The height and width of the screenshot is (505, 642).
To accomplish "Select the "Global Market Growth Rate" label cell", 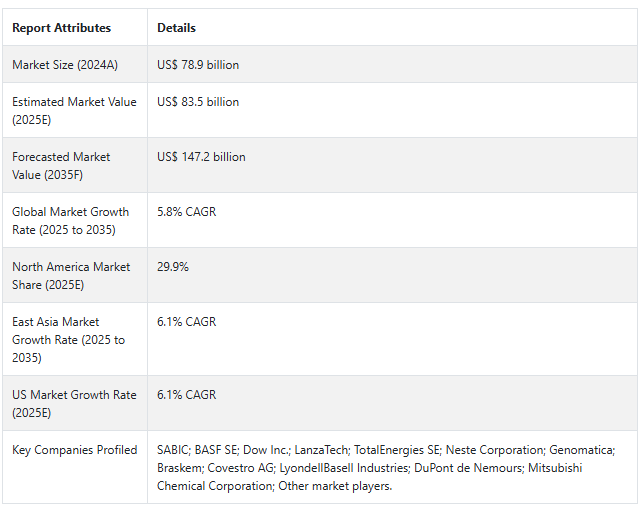I will tap(70, 220).
